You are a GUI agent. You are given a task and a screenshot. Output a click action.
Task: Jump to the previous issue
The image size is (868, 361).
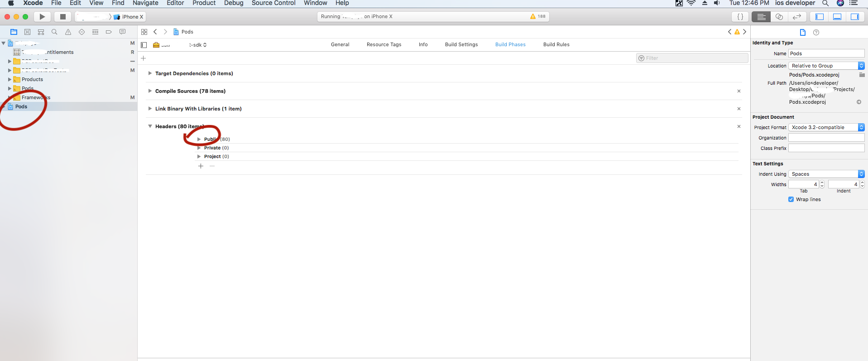point(729,32)
